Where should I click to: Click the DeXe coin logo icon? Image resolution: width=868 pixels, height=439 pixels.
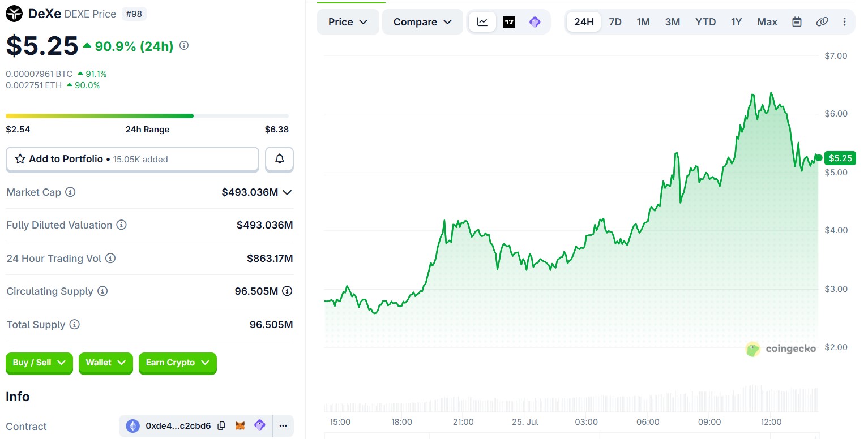click(x=14, y=14)
